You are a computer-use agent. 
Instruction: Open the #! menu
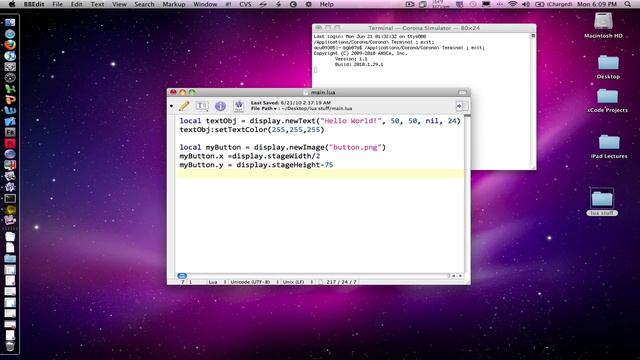(x=228, y=4)
